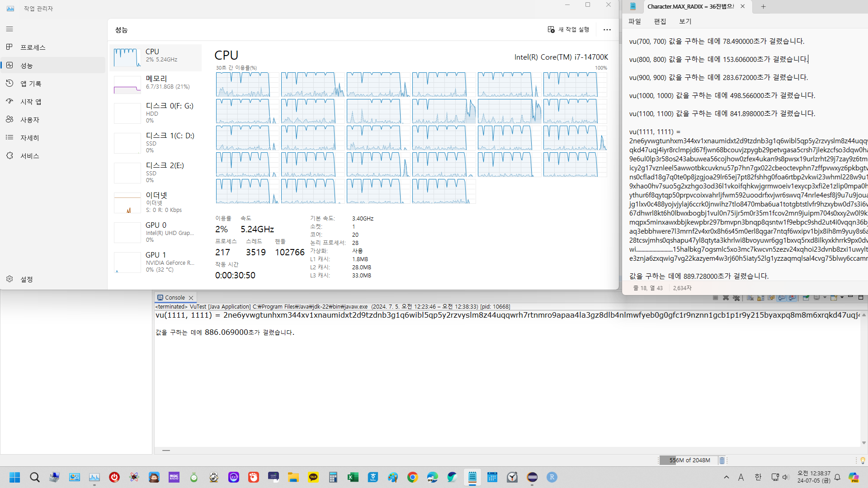
Task: Toggle Show Console on standard error change
Action: pyautogui.click(x=792, y=298)
